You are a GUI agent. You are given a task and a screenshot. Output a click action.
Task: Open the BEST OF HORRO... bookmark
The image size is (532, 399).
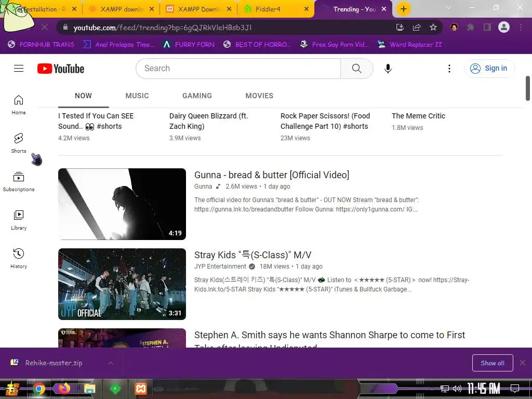click(257, 45)
